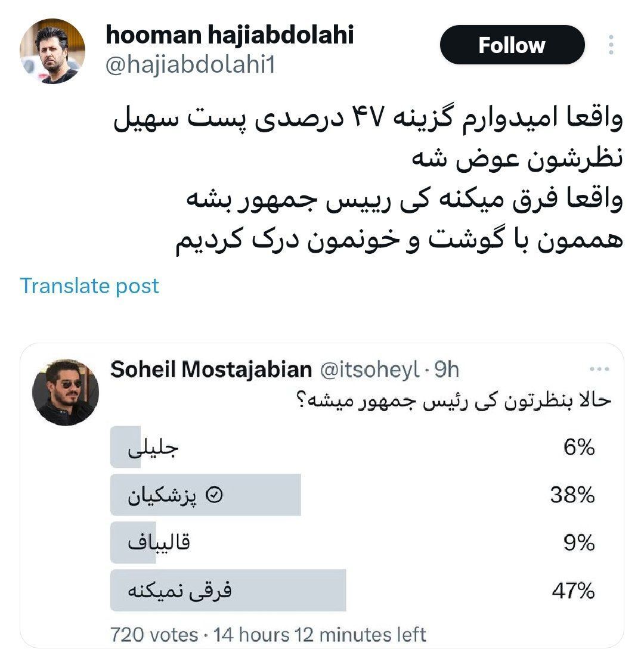Screen dimensions: 644x649
Task: Click the Translate post link
Action: (x=89, y=286)
